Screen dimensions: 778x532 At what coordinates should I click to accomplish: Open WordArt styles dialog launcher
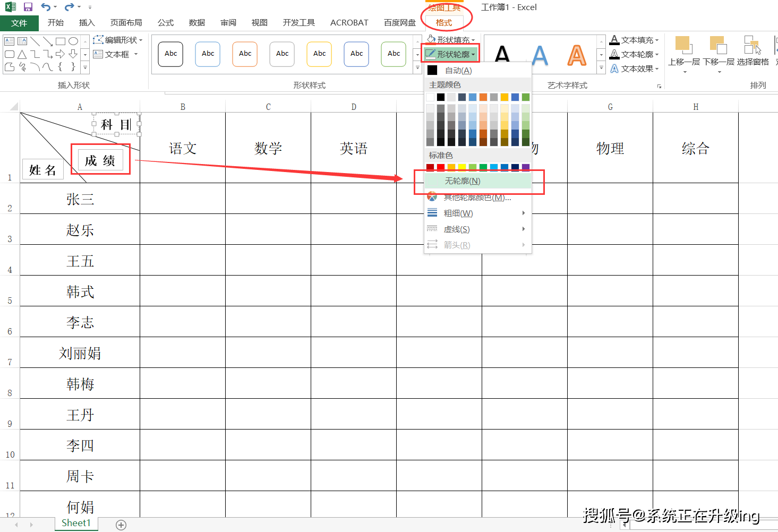tap(659, 86)
